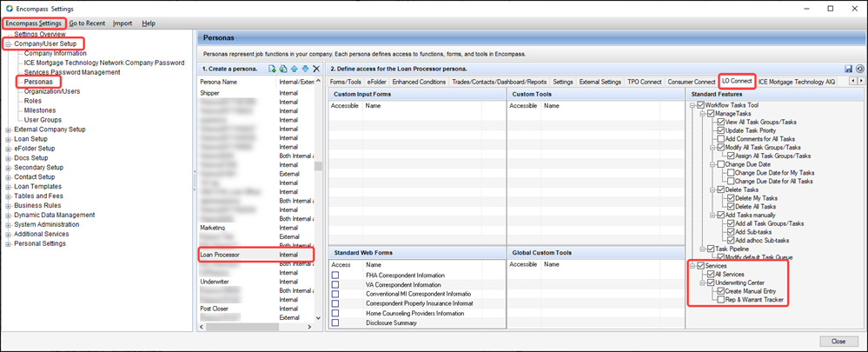This screenshot has height=352, width=868.
Task: Click the reset/refresh icon beside save
Action: (x=859, y=68)
